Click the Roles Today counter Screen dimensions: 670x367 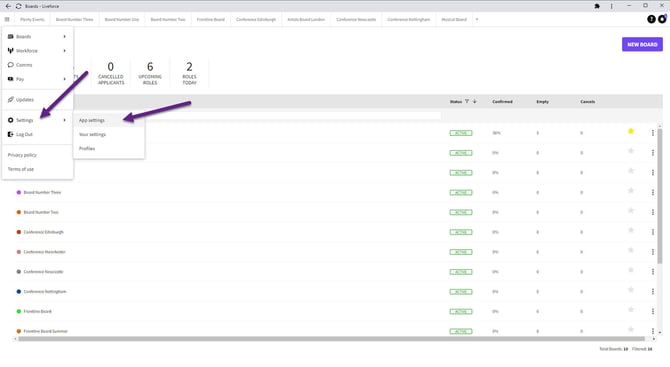(189, 73)
